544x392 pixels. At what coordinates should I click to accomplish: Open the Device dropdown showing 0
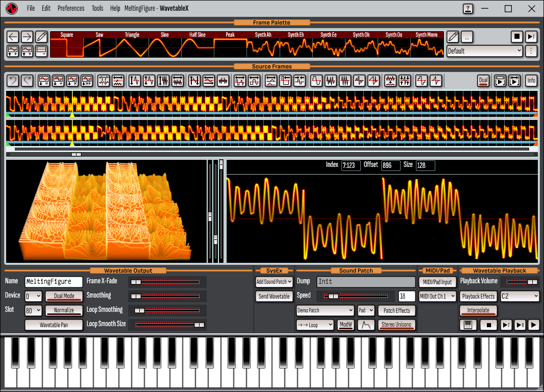coord(33,296)
